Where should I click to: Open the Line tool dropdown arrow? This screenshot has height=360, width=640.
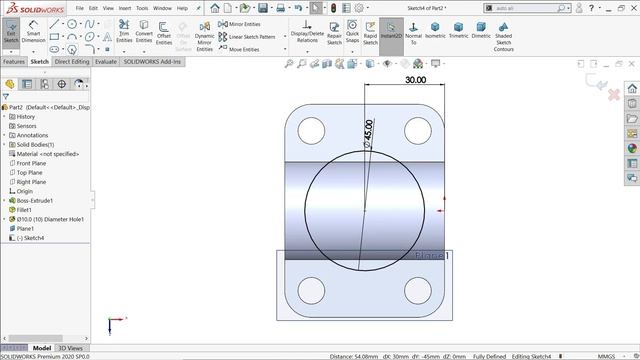pos(63,24)
